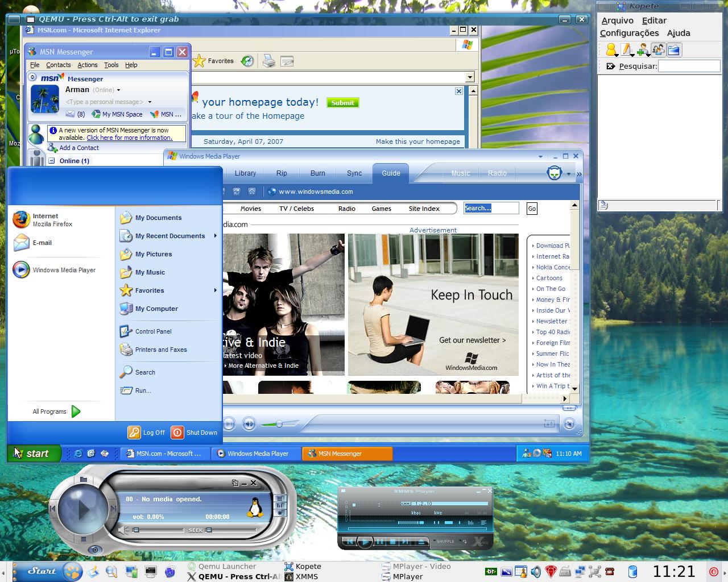
Task: Click Radio tab in Media Player
Action: coord(497,173)
